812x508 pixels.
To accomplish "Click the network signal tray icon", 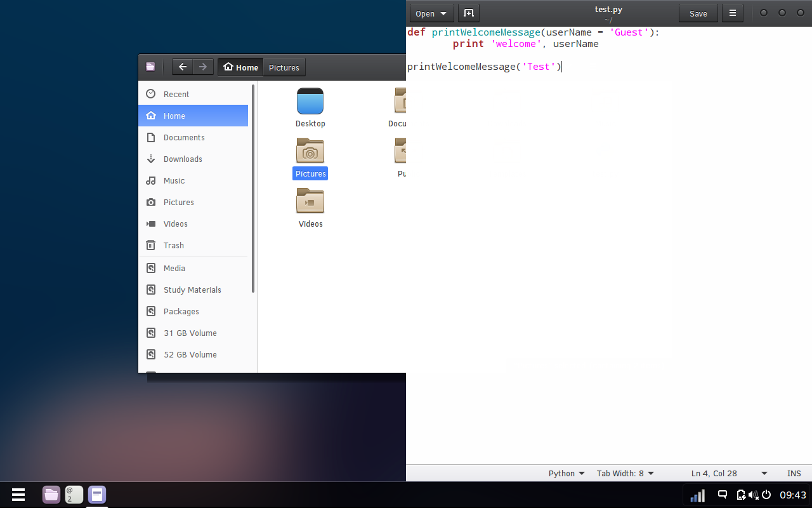I will [698, 495].
